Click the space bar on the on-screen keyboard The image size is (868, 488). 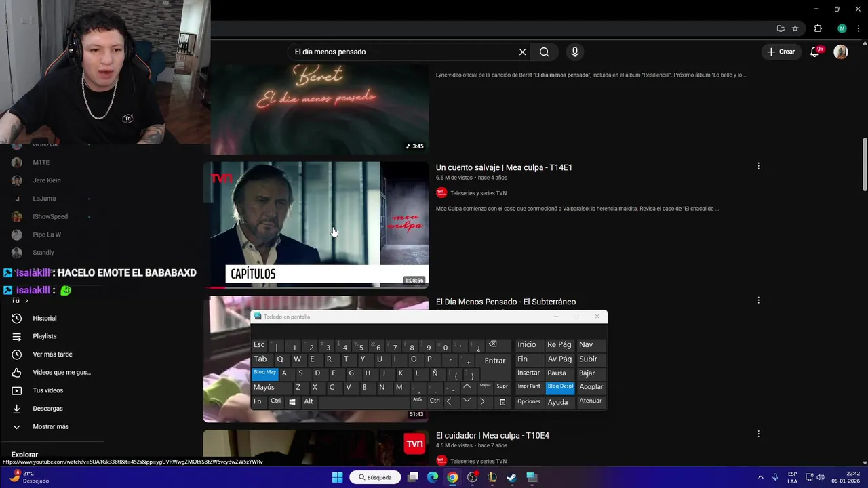[363, 401]
